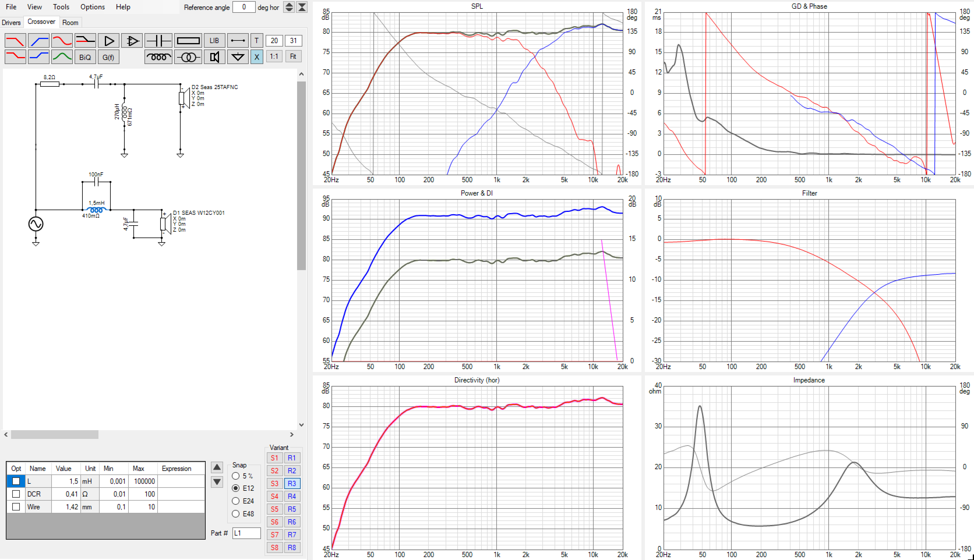Image resolution: width=974 pixels, height=560 pixels.
Task: Select the wire connection tool
Action: (x=238, y=40)
